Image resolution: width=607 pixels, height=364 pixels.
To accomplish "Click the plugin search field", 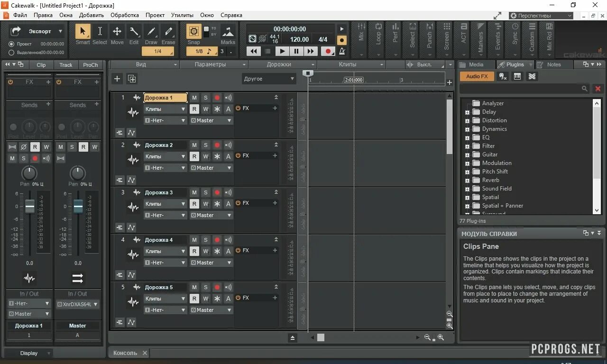I will pos(524,89).
